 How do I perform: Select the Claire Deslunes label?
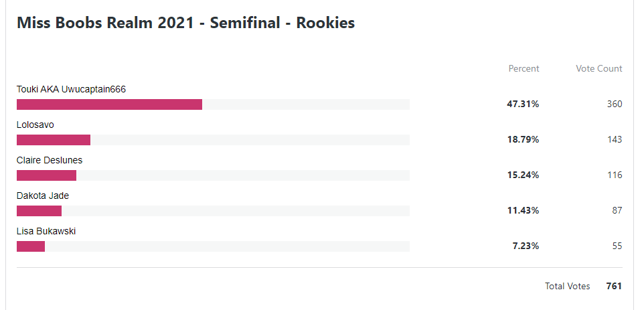pos(50,161)
